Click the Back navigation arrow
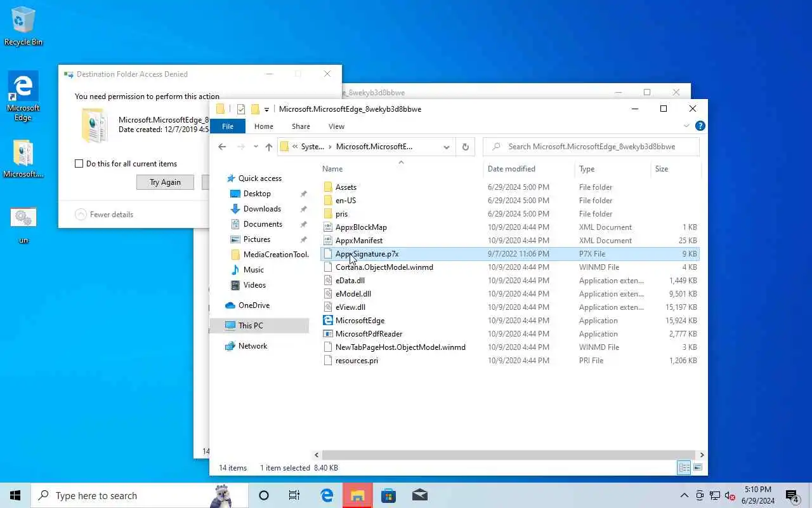The image size is (812, 508). click(222, 147)
